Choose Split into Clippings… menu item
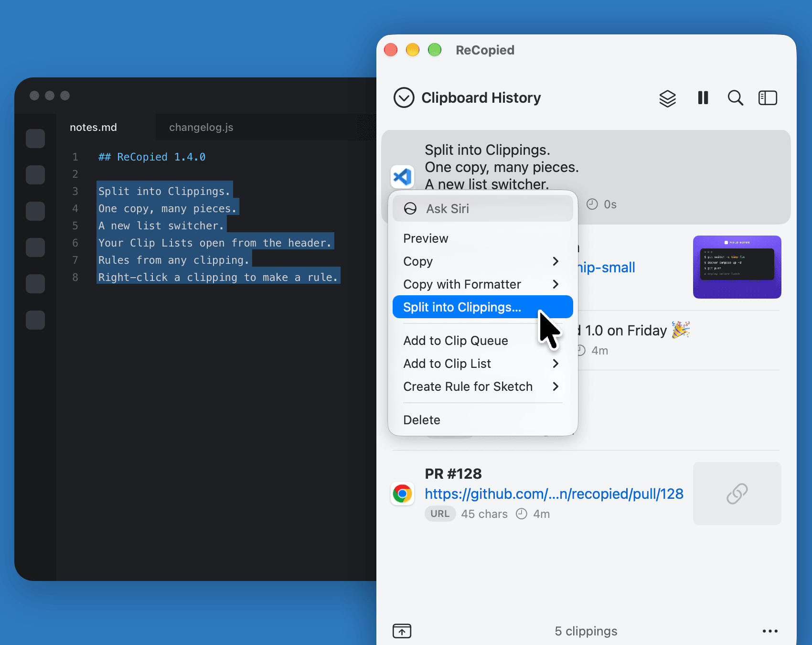812x645 pixels. click(482, 307)
